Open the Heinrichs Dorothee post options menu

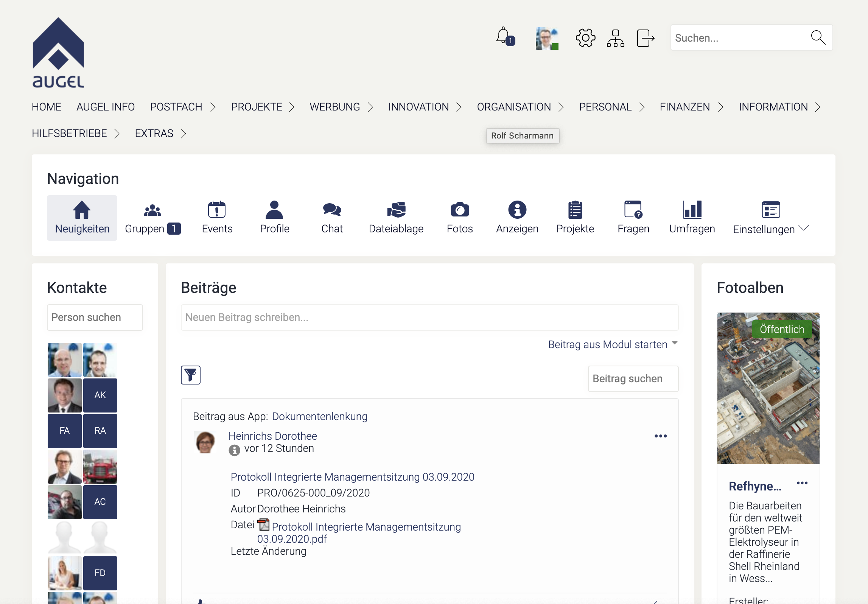pos(660,436)
